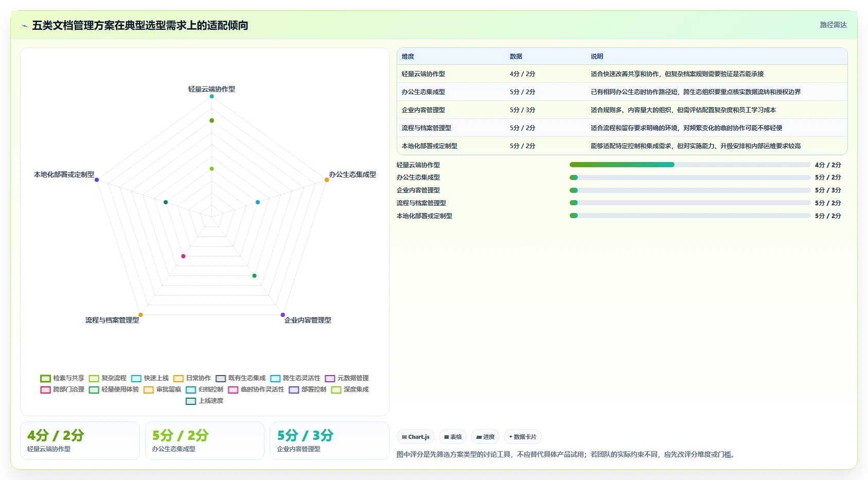Toggle the 元数据管理 legend dataset
This screenshot has height=480, width=868.
[346, 378]
